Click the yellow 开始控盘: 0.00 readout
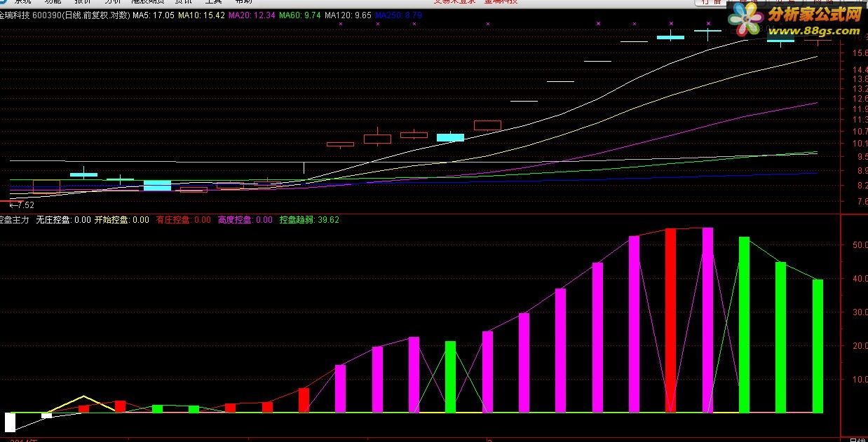This screenshot has width=868, height=442. [122, 220]
